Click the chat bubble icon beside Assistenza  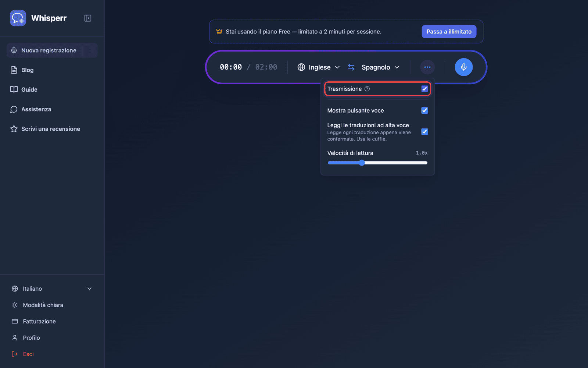14,109
